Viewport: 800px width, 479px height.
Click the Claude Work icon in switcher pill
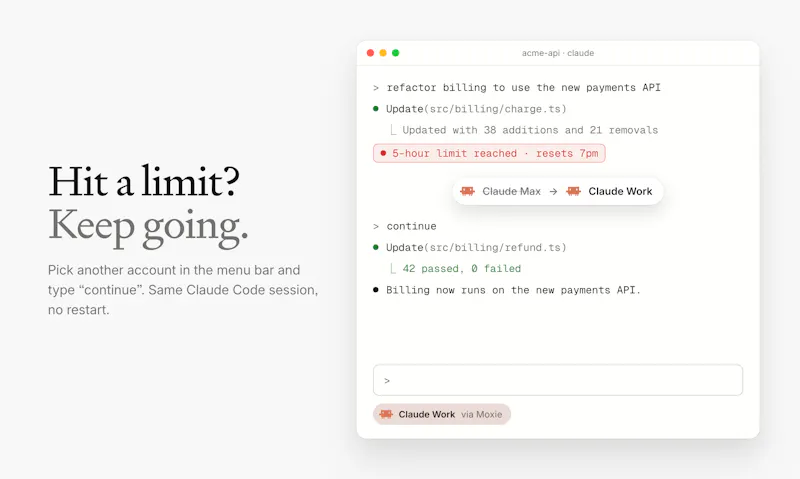pos(573,191)
